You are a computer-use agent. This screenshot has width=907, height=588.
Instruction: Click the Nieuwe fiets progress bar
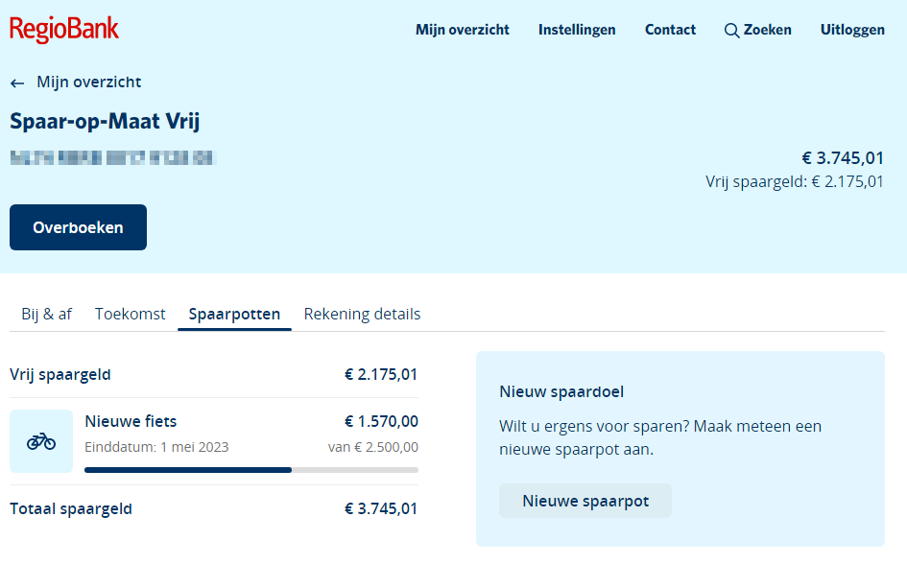tap(251, 470)
